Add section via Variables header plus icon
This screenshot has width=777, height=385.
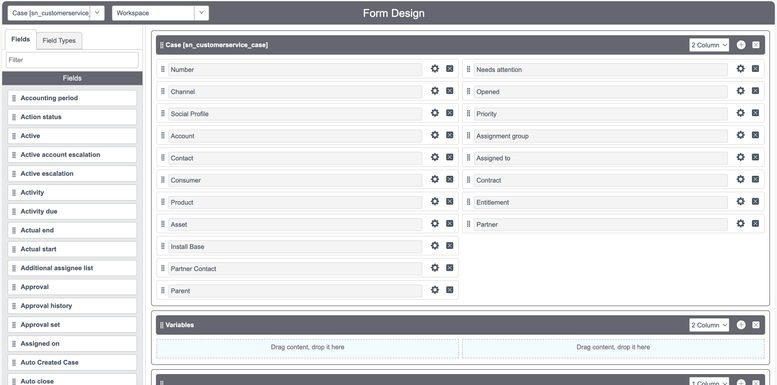[x=741, y=325]
